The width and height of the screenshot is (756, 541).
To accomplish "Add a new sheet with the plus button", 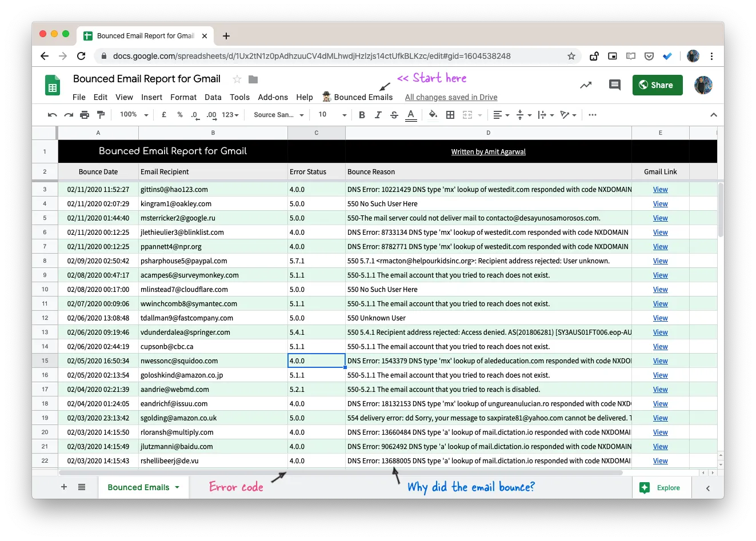I will 63,487.
